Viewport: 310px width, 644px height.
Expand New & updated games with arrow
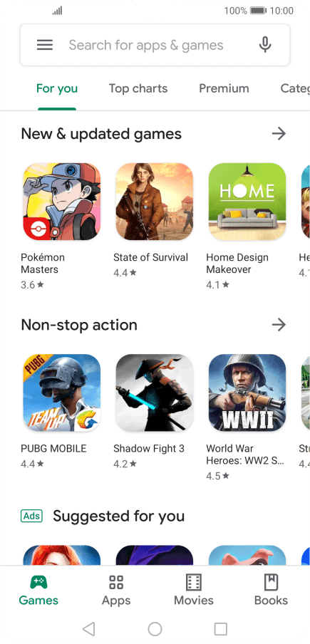pos(279,133)
